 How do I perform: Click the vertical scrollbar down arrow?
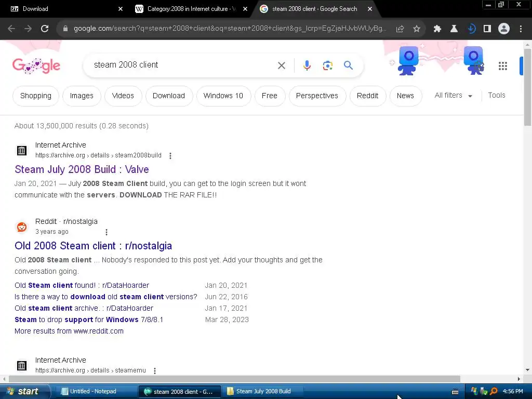(527, 370)
